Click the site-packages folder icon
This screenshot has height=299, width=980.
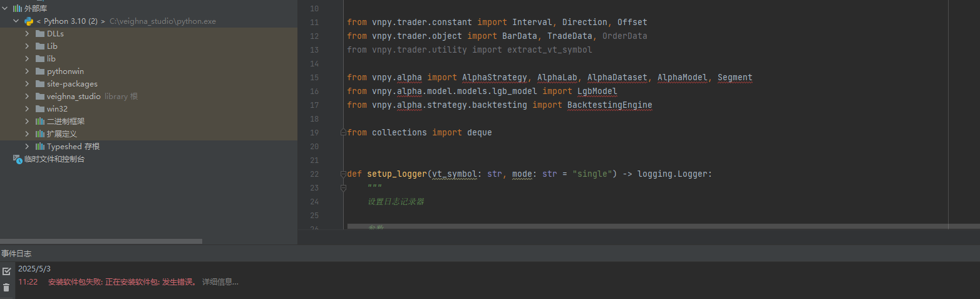pos(40,84)
